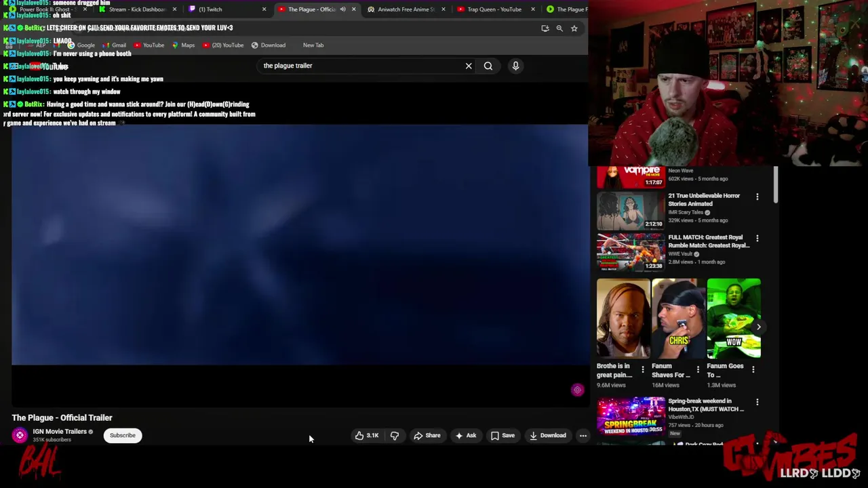
Task: Open options for 'Fanum Goes To' short
Action: [753, 369]
